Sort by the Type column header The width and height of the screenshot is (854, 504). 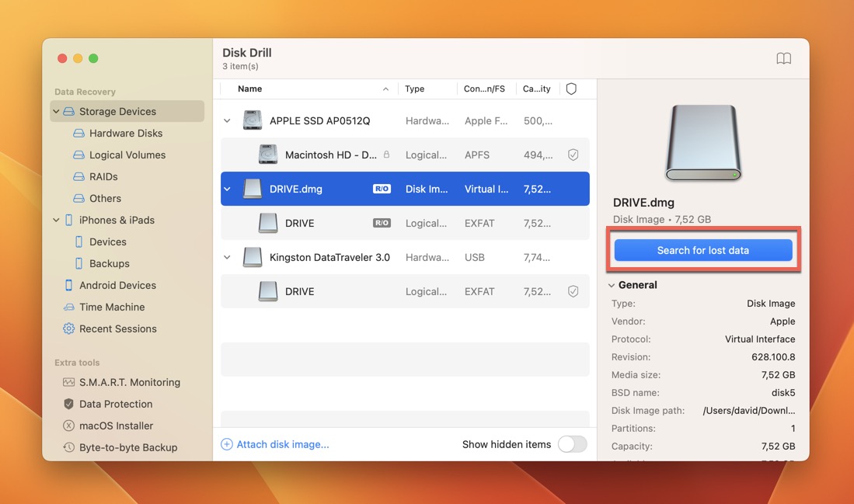point(414,89)
